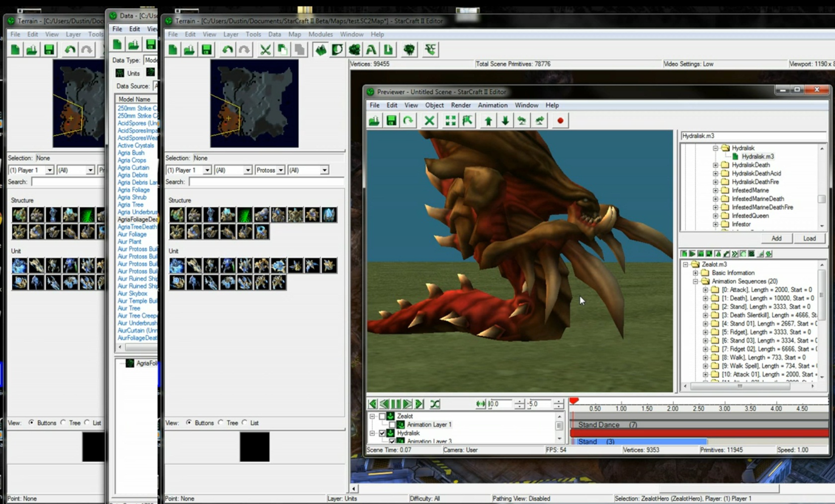
Task: Click the green up arrow in Previewer toolbar
Action: pos(489,121)
